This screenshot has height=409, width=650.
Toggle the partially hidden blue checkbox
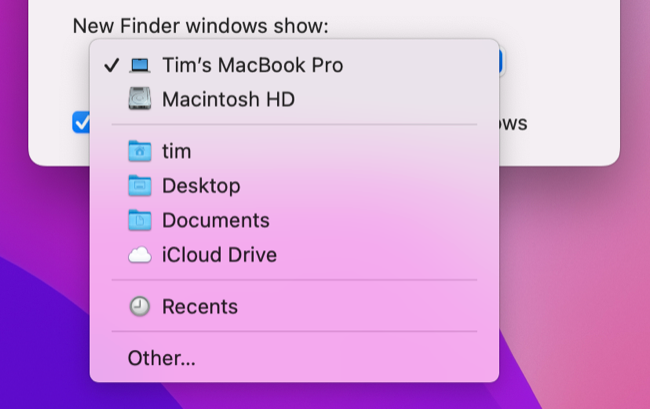point(81,123)
